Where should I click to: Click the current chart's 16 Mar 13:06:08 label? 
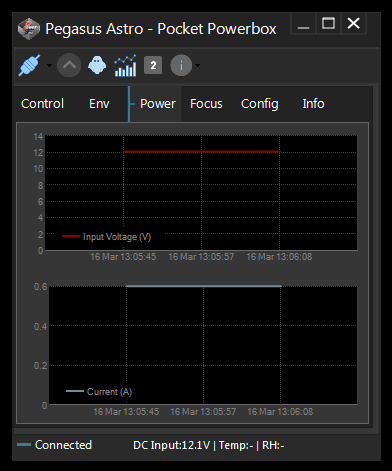pos(280,412)
